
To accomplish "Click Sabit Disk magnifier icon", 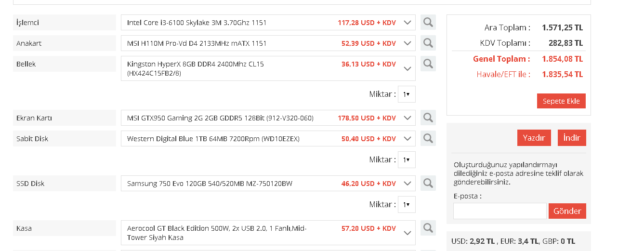I will (428, 138).
